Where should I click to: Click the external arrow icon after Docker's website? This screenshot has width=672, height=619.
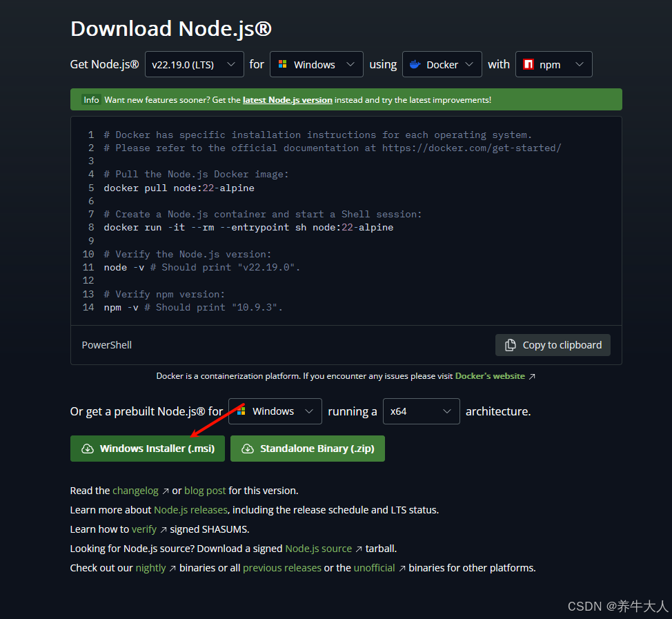(532, 376)
